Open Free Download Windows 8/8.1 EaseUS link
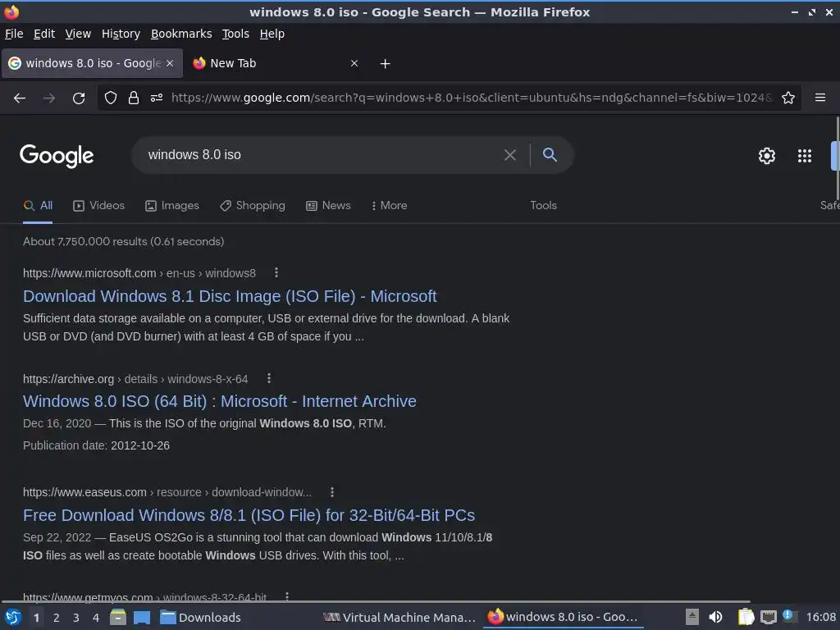 coord(249,515)
